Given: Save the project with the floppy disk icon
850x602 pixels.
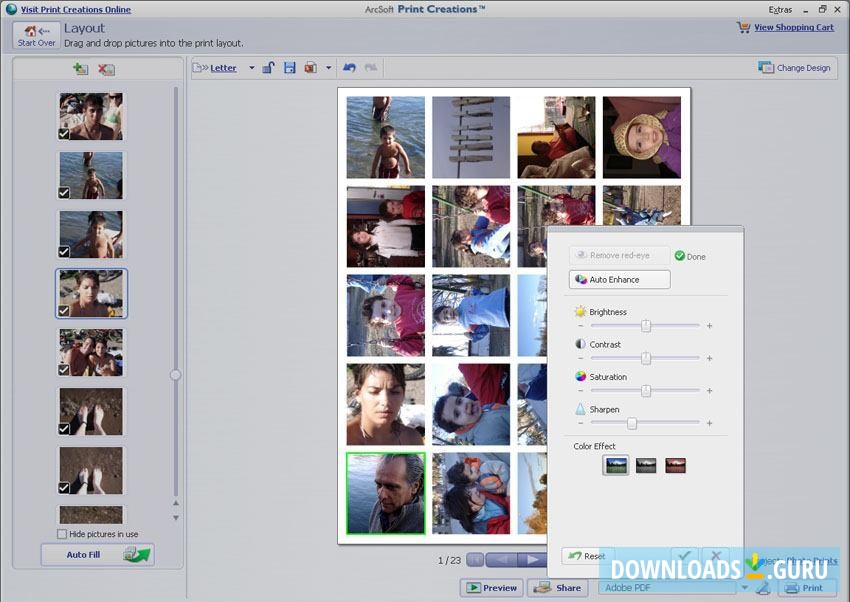Looking at the screenshot, I should point(289,68).
